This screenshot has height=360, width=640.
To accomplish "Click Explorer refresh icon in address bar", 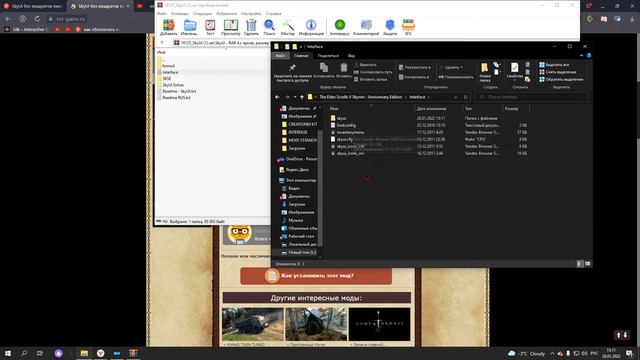I will [x=465, y=97].
